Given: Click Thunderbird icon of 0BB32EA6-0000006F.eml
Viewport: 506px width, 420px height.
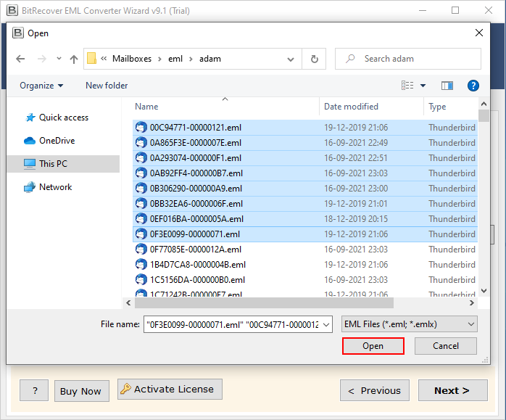Looking at the screenshot, I should coord(141,204).
